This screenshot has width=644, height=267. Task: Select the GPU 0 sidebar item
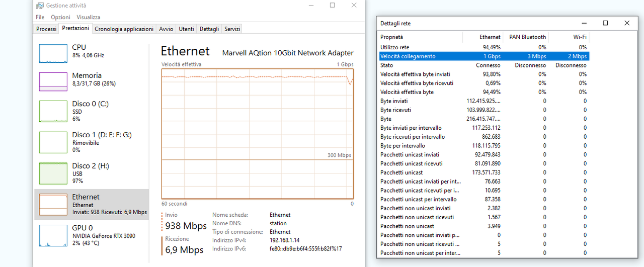[92, 235]
